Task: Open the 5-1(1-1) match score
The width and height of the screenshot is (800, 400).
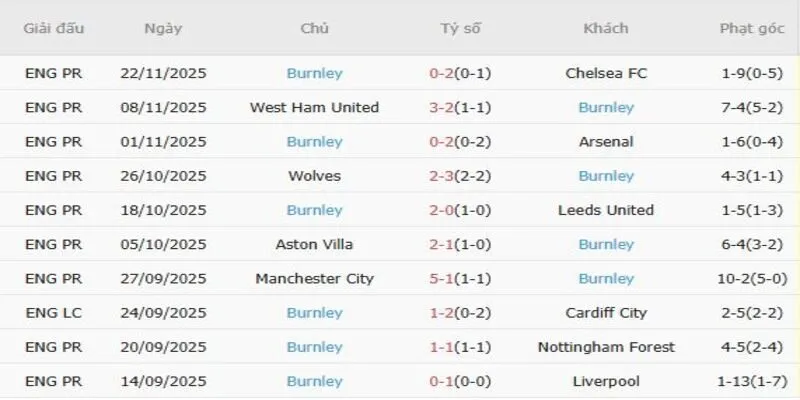Action: click(x=460, y=279)
